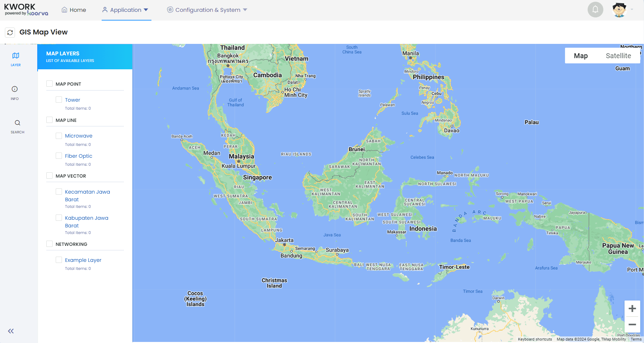Click the Jakarta label on the map
Viewport: 644px width, 343px height.
click(x=284, y=240)
